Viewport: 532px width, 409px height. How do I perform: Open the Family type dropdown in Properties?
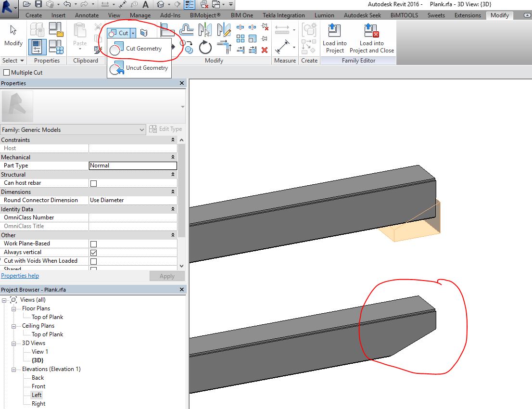tap(141, 129)
